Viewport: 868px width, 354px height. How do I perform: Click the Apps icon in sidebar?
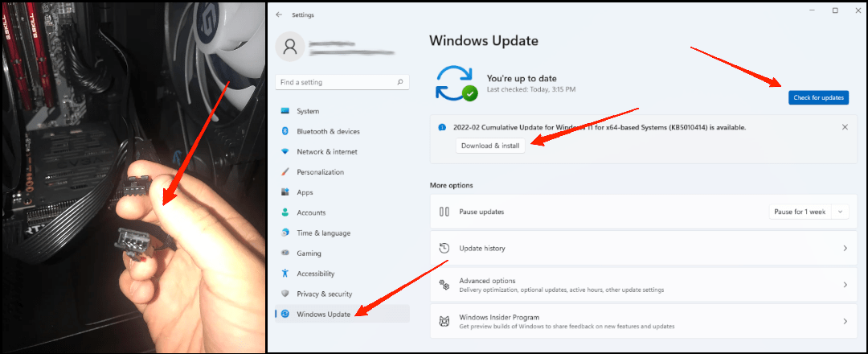point(285,192)
